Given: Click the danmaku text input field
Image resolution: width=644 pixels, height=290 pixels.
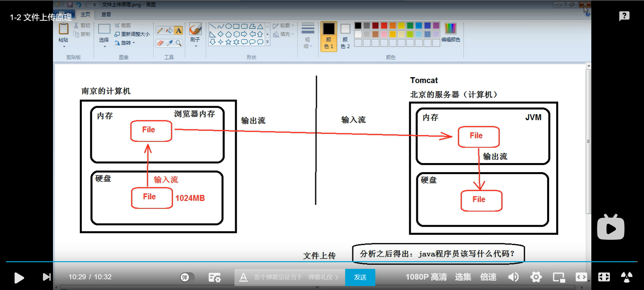Looking at the screenshot, I should tap(278, 277).
